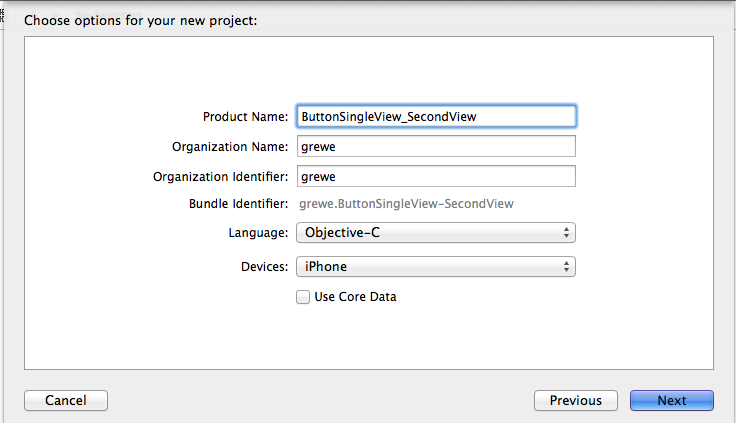Proceed by clicking the Next button
This screenshot has width=736, height=423.
(672, 400)
